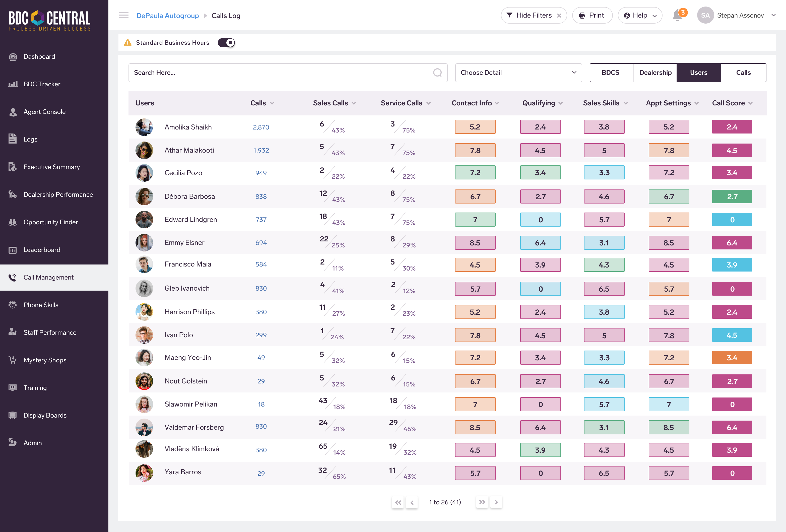Toggle Standard Business Hours switch
Viewport: 786px width, 532px height.
pos(226,43)
